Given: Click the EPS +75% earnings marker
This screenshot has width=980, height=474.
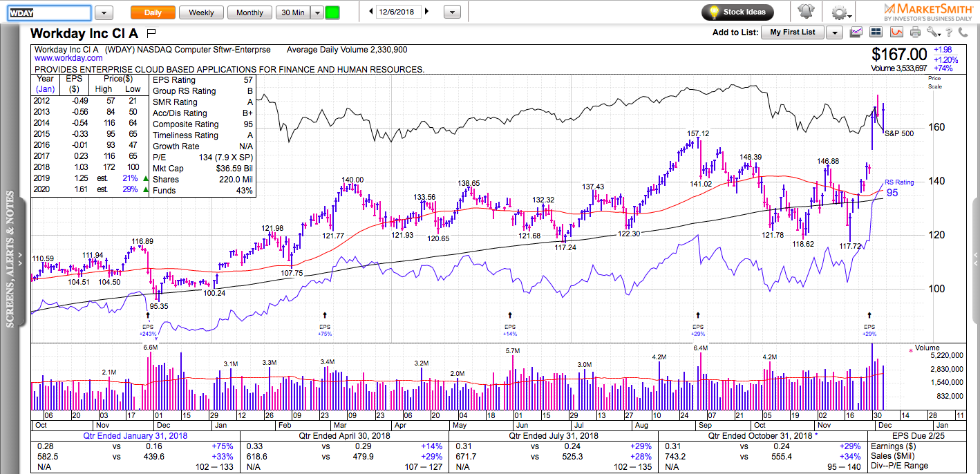Looking at the screenshot, I should tap(326, 325).
